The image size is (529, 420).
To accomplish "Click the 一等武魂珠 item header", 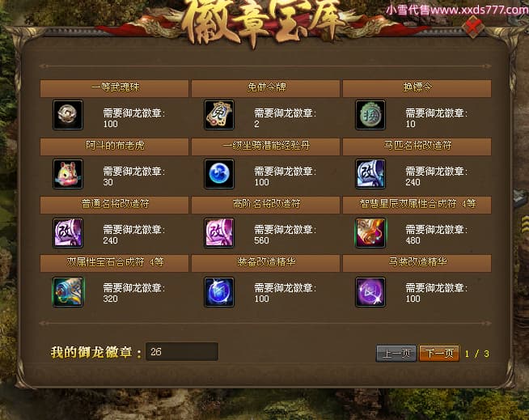I will click(114, 88).
